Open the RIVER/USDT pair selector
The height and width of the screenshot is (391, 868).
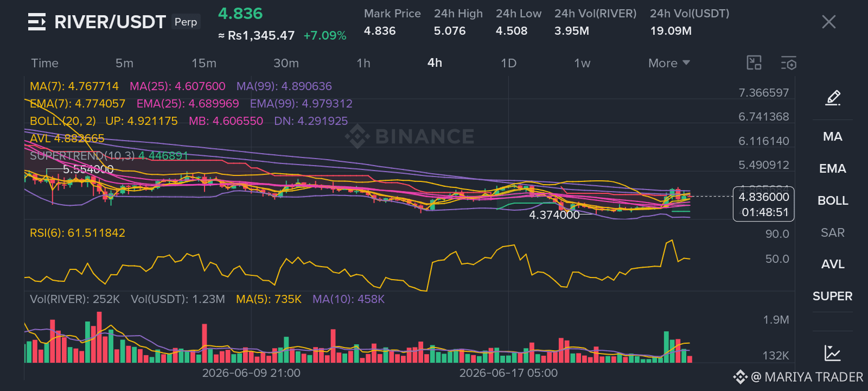(x=110, y=22)
